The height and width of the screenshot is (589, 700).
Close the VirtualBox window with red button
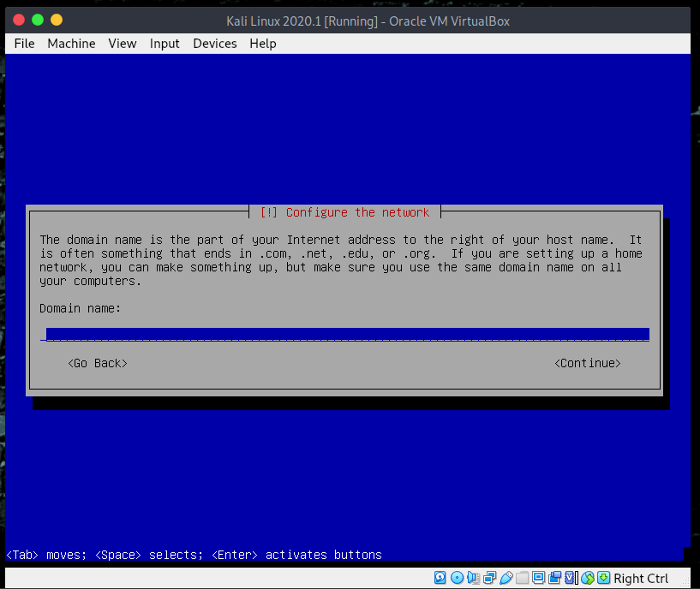coord(19,20)
